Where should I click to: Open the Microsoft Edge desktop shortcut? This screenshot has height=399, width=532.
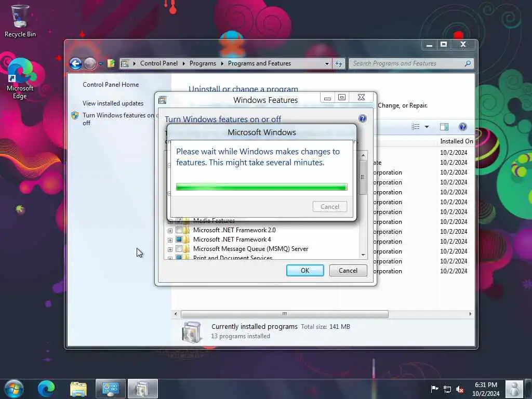tap(20, 79)
